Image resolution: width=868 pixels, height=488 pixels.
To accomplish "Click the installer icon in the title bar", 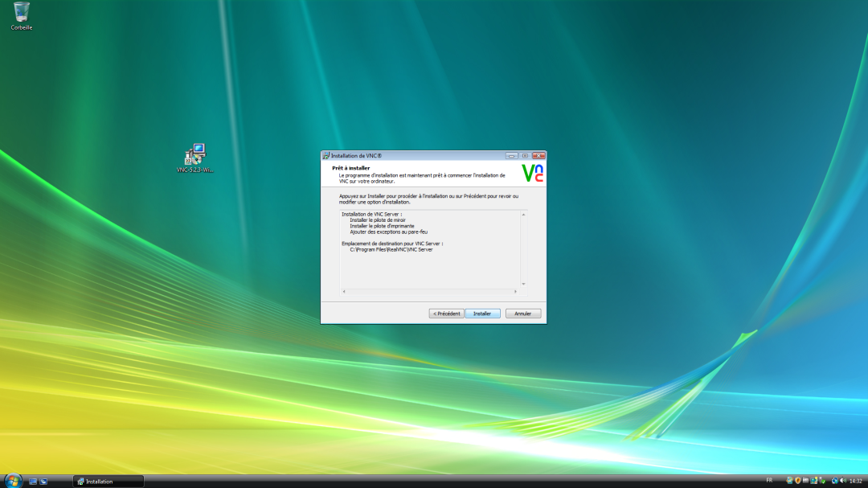I will (326, 156).
